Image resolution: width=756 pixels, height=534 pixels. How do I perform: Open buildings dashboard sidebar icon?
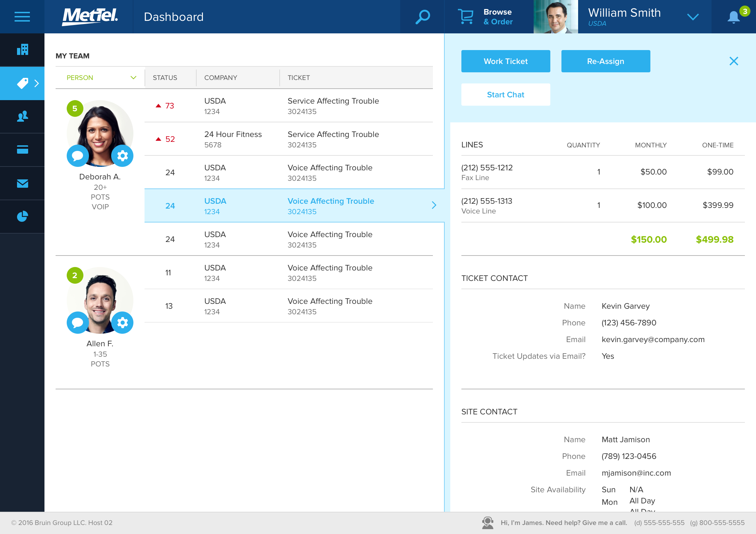tap(22, 50)
